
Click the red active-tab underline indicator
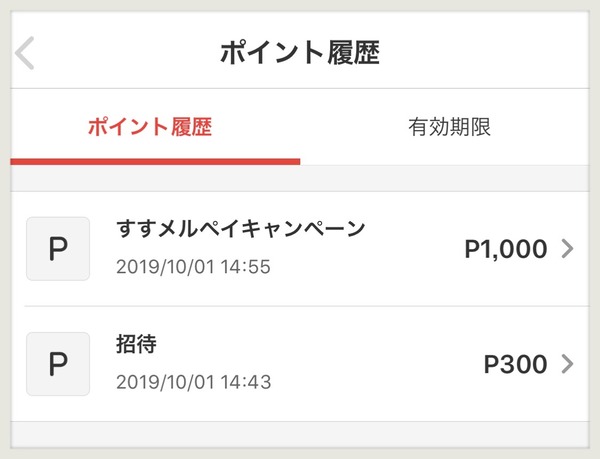pos(155,160)
